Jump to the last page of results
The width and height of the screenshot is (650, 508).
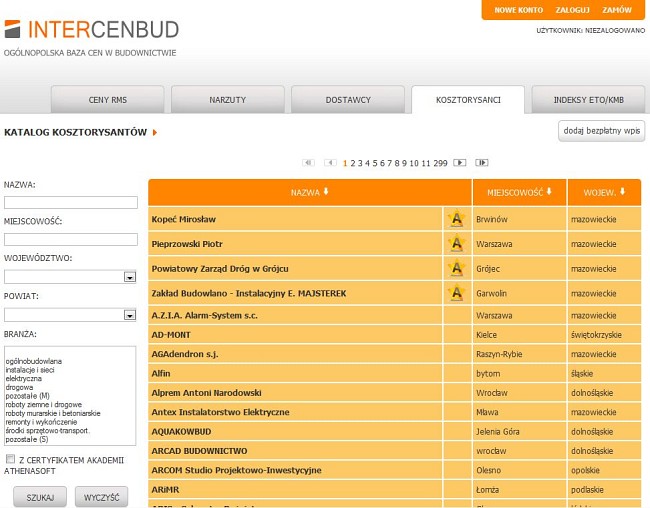coord(481,162)
